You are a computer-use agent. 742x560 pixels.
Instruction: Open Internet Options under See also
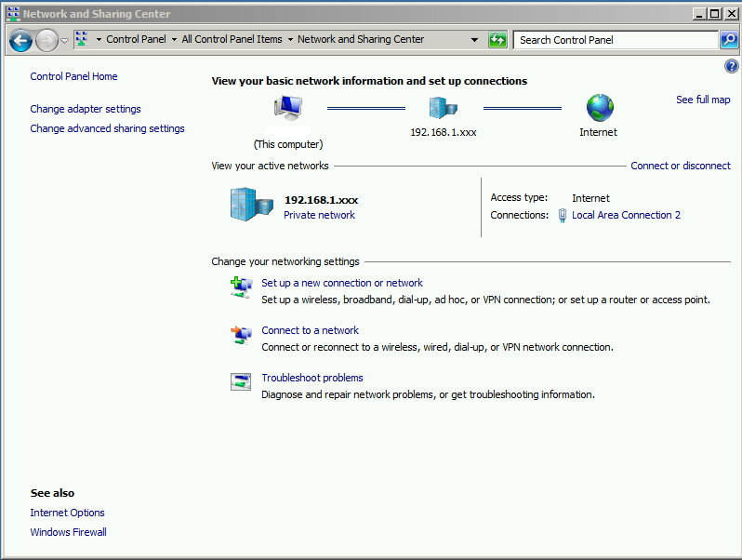pyautogui.click(x=67, y=513)
